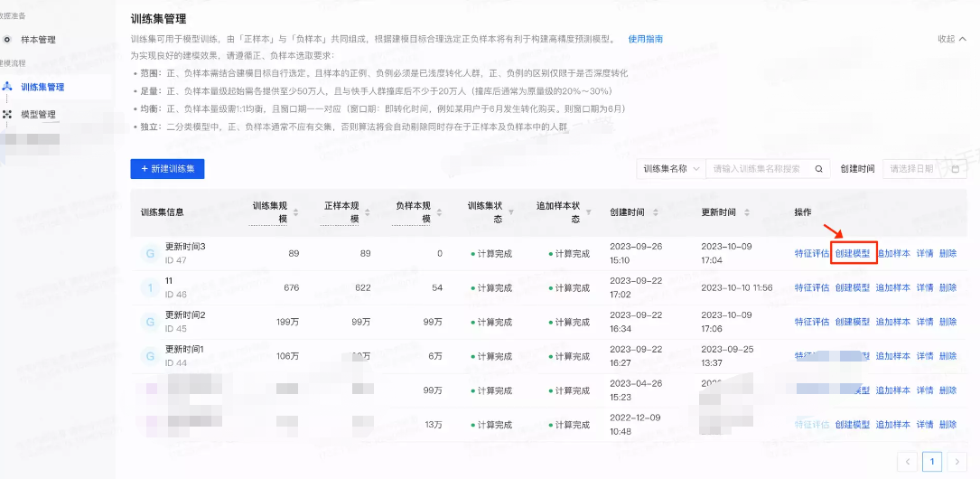980x479 pixels.
Task: Delete the ID 46 training set
Action: point(948,287)
